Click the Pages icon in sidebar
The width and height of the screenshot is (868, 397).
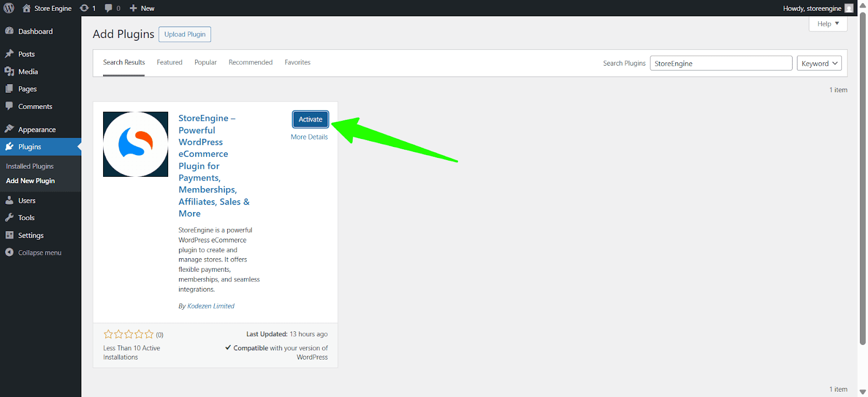(9, 88)
